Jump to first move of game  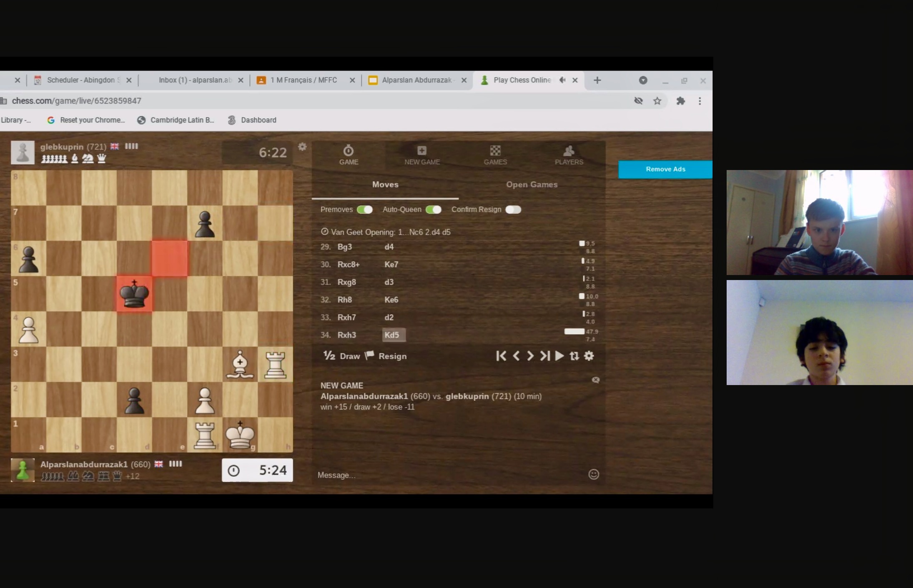pyautogui.click(x=501, y=356)
